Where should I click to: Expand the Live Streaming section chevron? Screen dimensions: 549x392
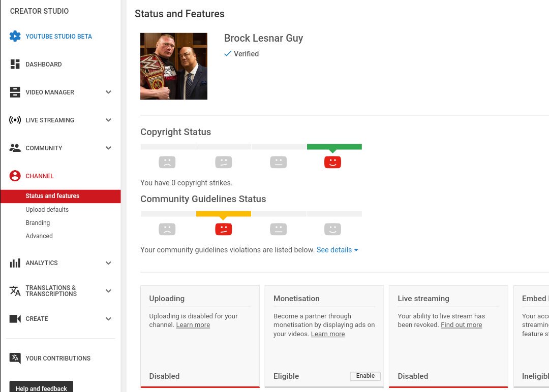click(109, 120)
